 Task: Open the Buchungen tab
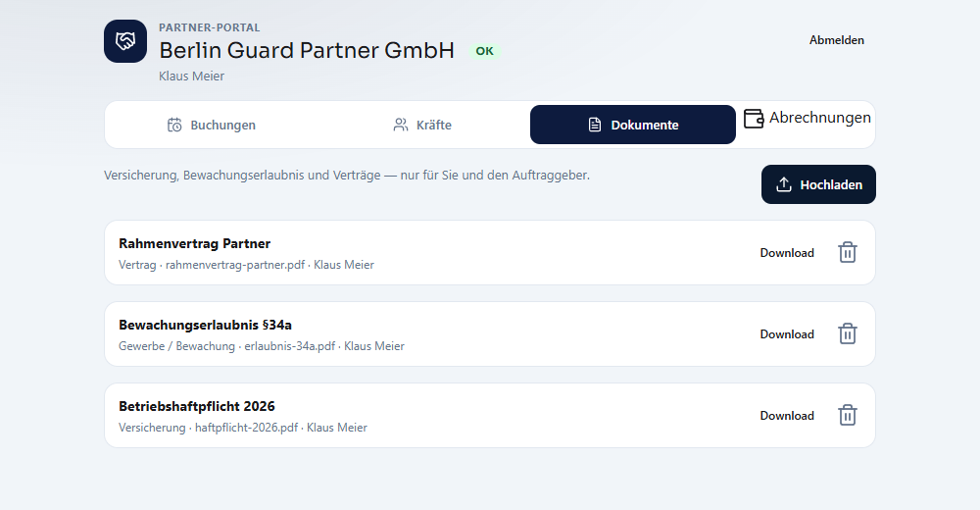(x=212, y=126)
